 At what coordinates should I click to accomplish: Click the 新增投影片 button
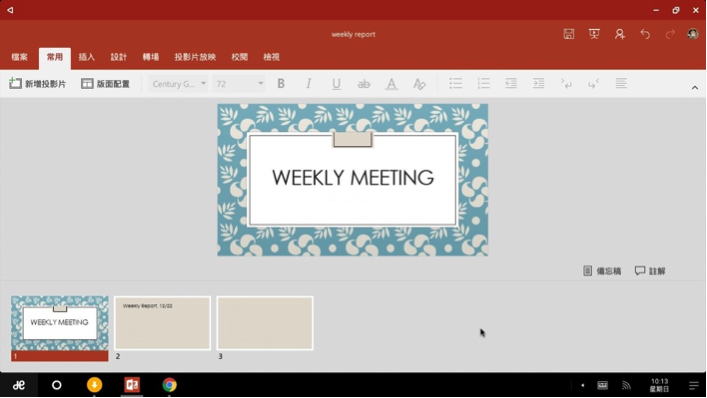click(37, 84)
